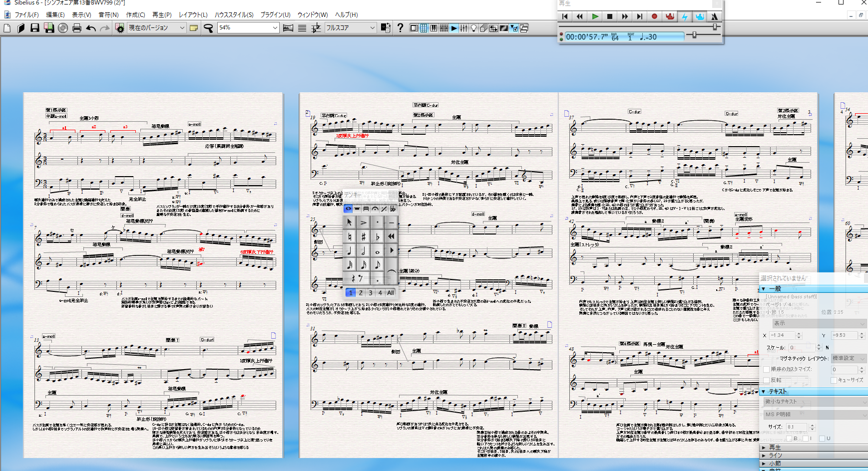Select keypad voice 1 button
This screenshot has width=868, height=471.
(x=351, y=293)
